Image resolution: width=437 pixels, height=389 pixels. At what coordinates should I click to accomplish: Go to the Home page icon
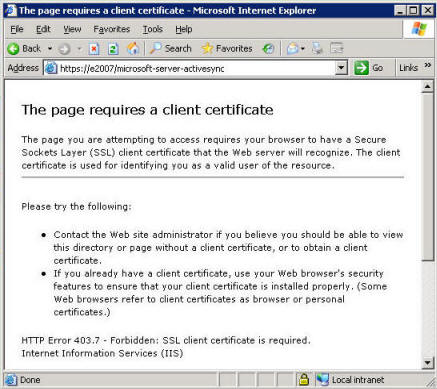133,49
